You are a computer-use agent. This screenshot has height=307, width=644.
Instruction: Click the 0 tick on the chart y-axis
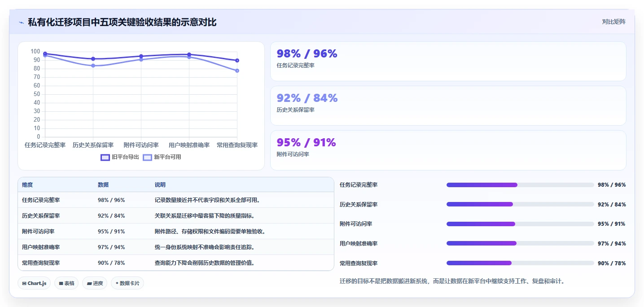click(39, 137)
